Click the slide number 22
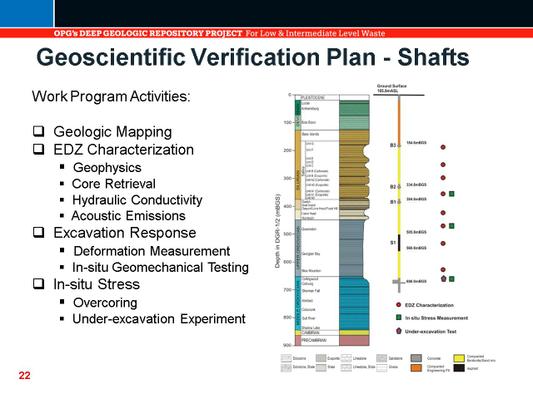Image resolution: width=533 pixels, height=399 pixels. tap(24, 376)
